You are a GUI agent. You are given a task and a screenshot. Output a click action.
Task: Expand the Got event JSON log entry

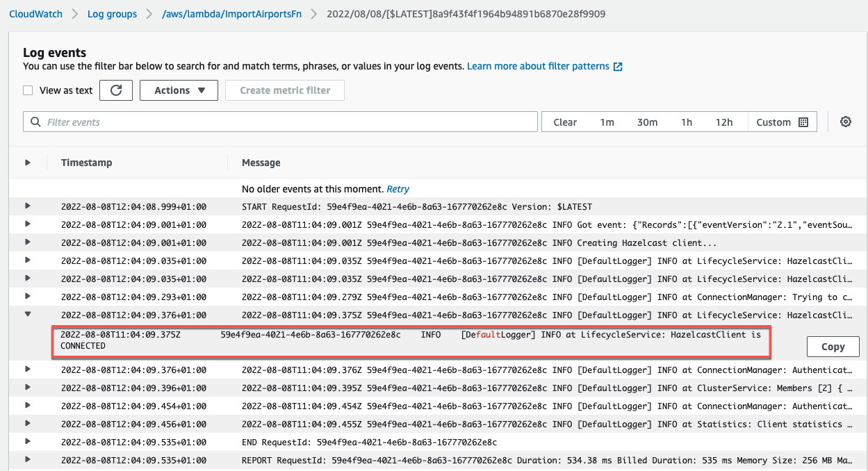pyautogui.click(x=28, y=224)
